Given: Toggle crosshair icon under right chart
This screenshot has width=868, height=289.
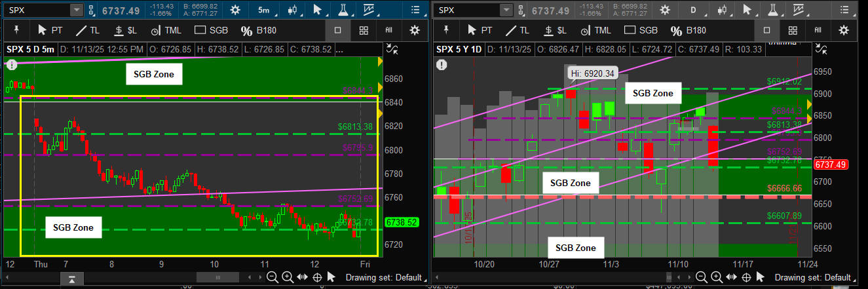Looking at the screenshot, I should coord(747,278).
